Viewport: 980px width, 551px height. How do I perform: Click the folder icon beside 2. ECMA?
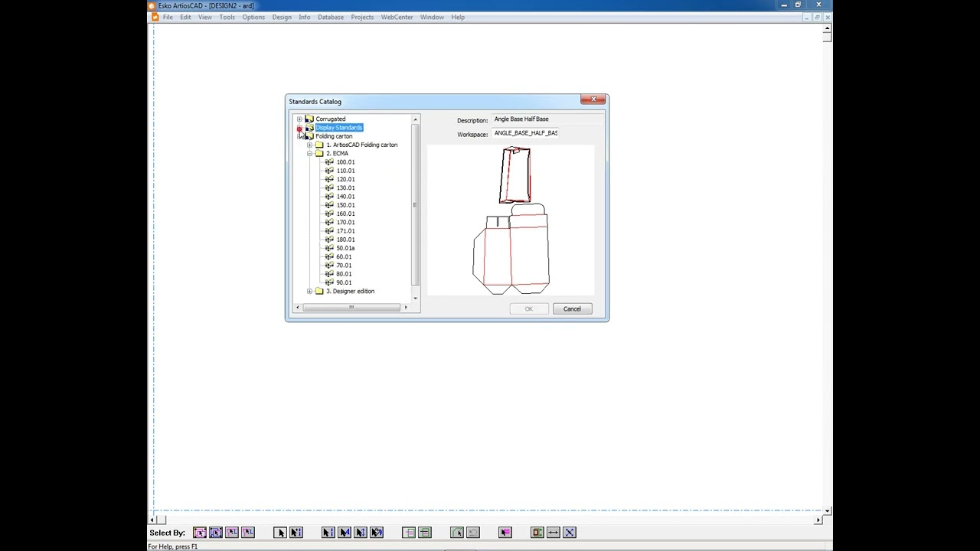[x=319, y=153]
